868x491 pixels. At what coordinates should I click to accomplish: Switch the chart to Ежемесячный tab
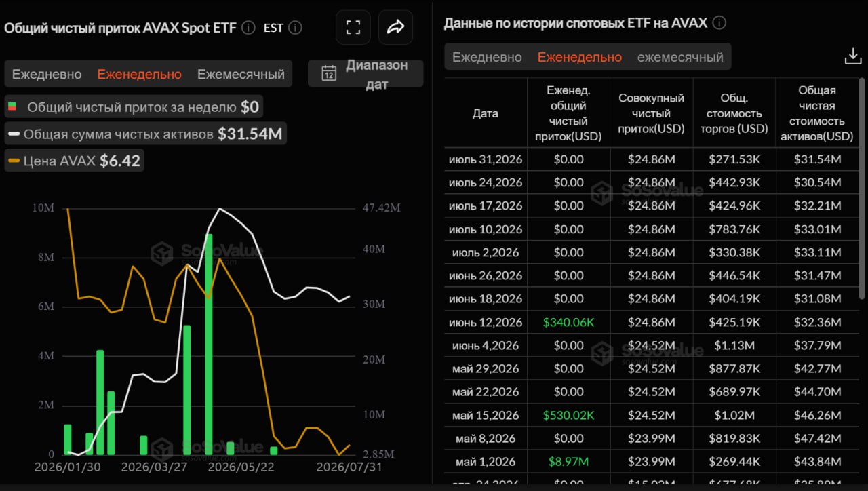(x=241, y=74)
